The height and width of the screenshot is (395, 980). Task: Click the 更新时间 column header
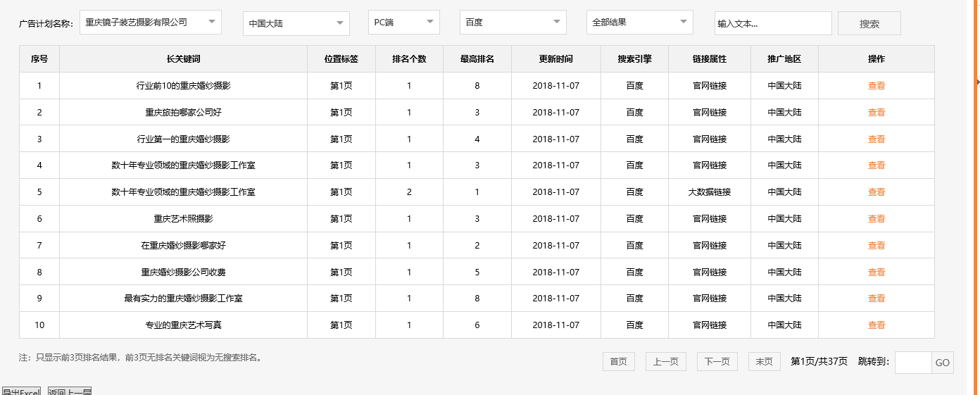point(556,59)
